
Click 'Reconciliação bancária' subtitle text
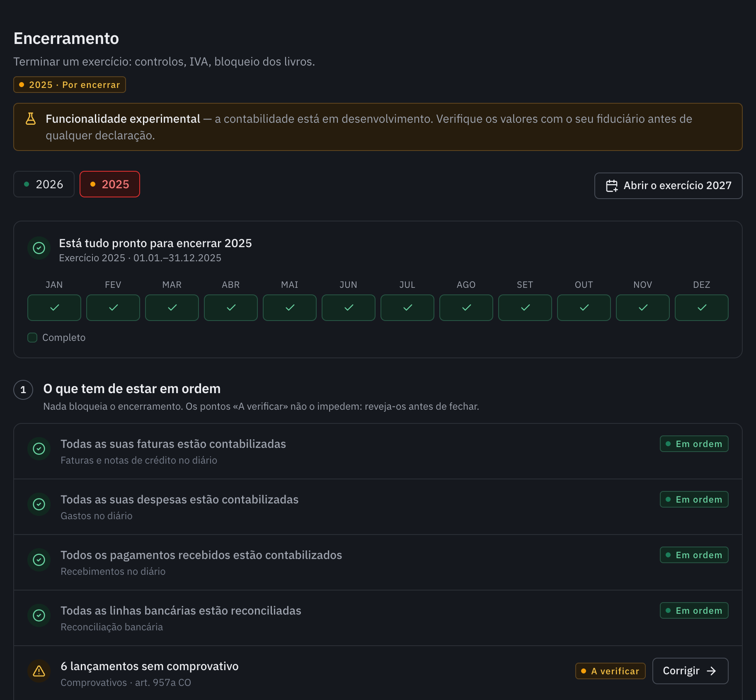(112, 627)
